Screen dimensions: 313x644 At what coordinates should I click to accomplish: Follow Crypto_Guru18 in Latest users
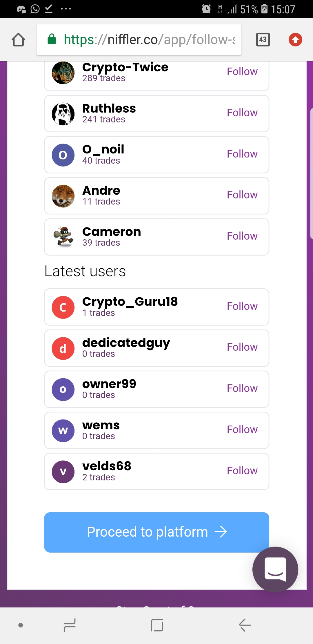tap(242, 306)
